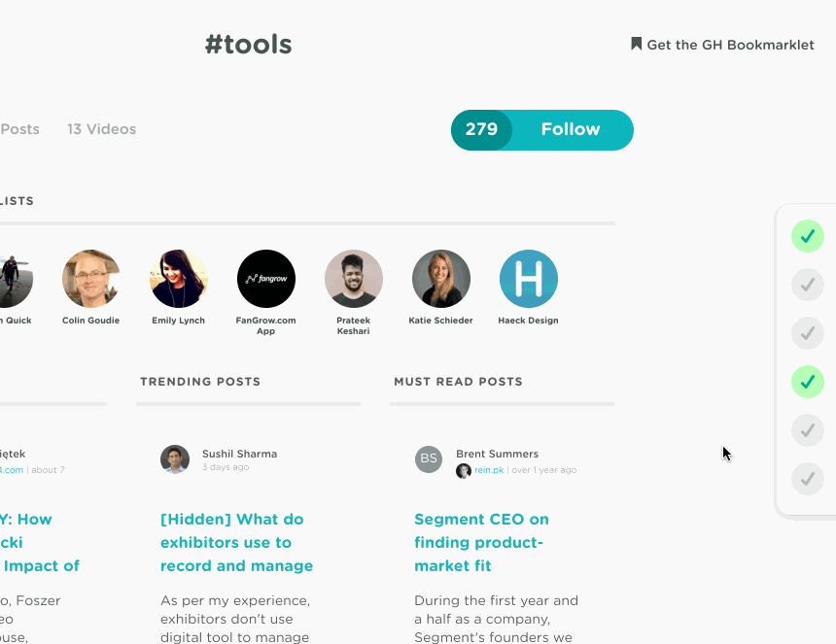The image size is (836, 644).
Task: Click the FanGrow.com App logo
Action: 265,279
